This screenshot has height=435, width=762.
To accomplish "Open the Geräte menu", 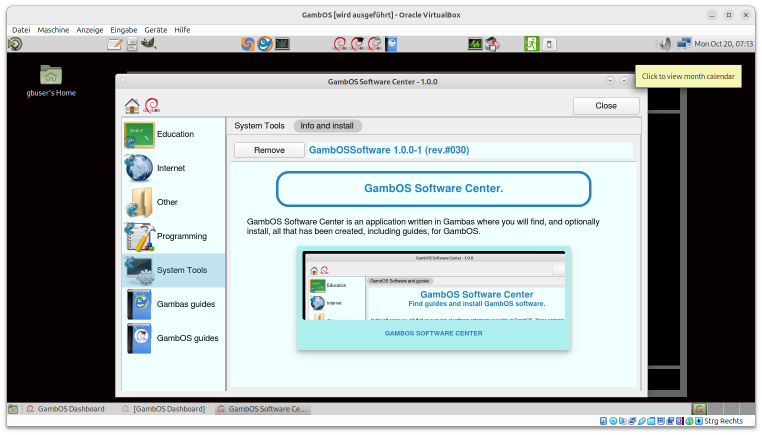I will click(156, 30).
